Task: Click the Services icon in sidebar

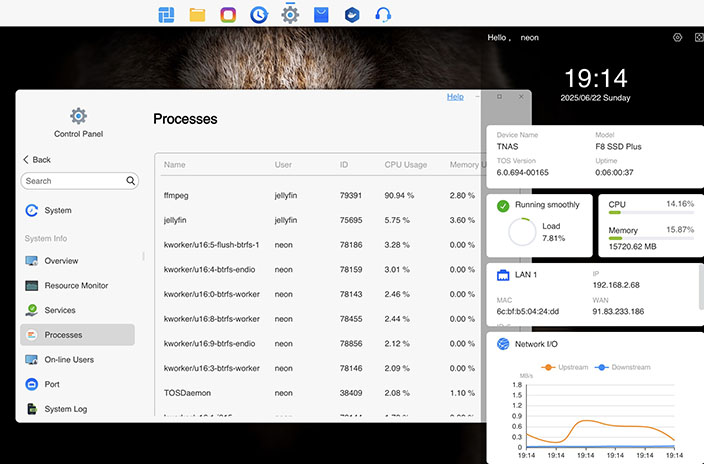Action: pyautogui.click(x=31, y=310)
